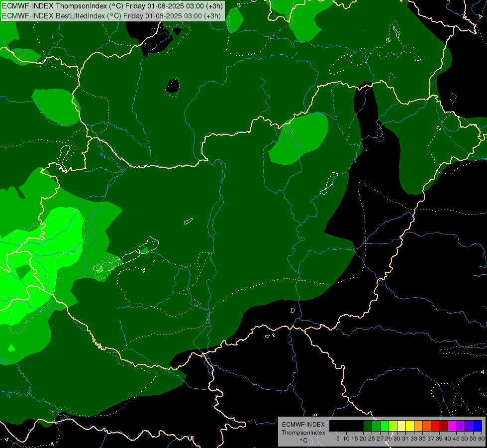
Task: Pick the light orange 33–35 legend swatch
Action: (418, 426)
